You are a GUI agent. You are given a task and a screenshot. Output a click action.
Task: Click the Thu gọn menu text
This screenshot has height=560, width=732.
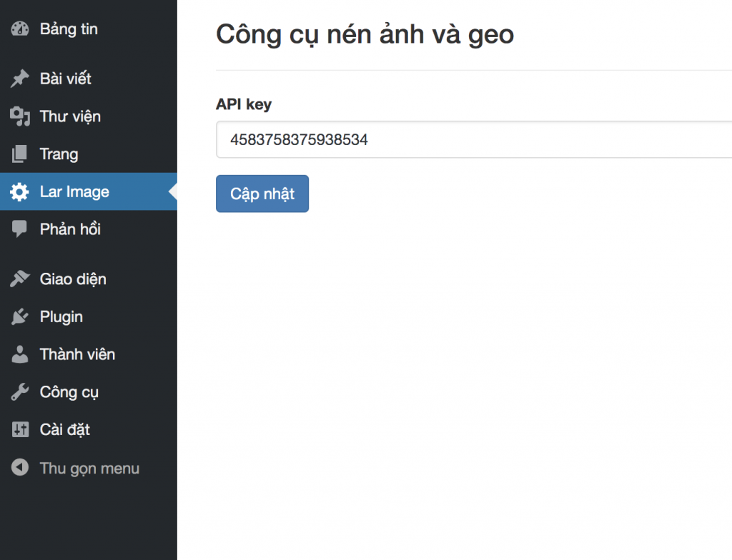click(89, 469)
